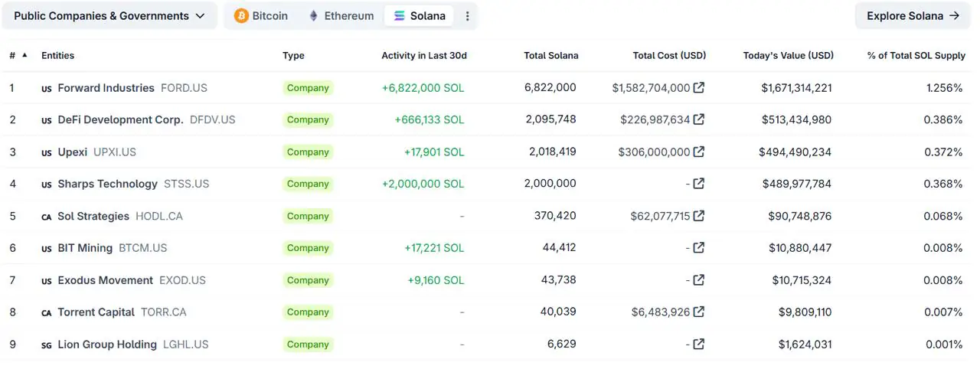Click external link icon in BIT Mining row
The image size is (980, 369).
(698, 248)
